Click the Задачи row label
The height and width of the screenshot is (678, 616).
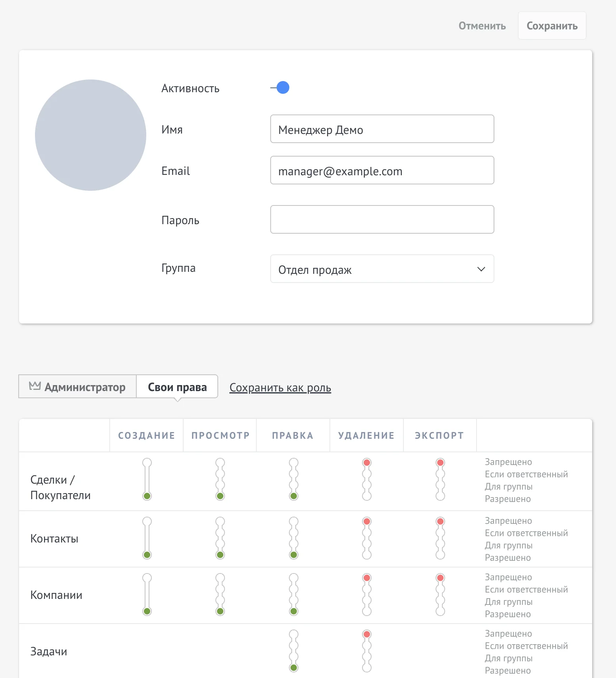[x=48, y=652]
